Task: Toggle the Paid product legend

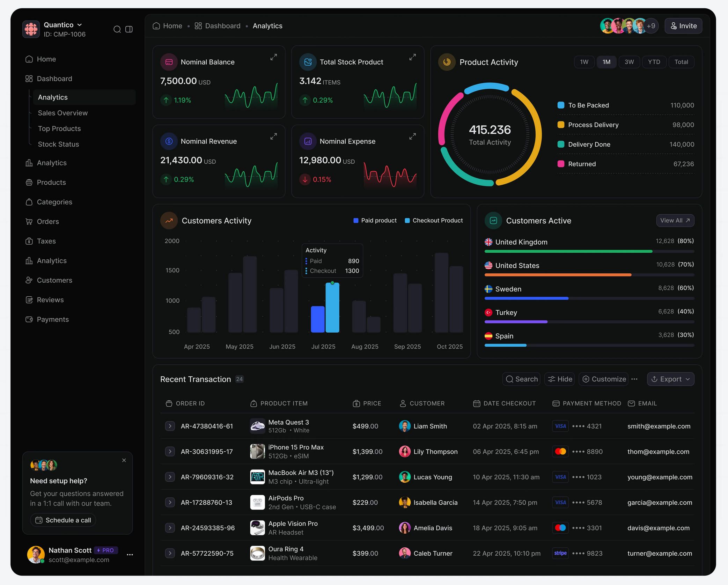Action: click(375, 220)
